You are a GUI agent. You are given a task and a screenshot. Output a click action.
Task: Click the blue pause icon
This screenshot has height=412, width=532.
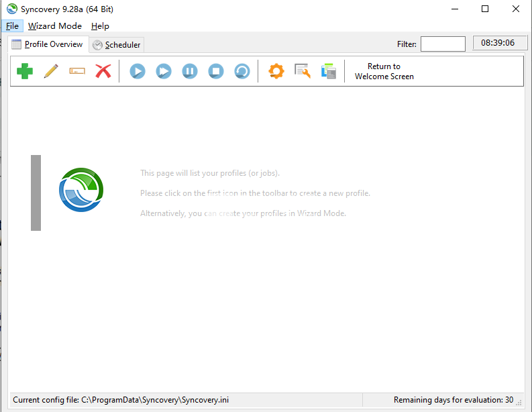(x=190, y=71)
